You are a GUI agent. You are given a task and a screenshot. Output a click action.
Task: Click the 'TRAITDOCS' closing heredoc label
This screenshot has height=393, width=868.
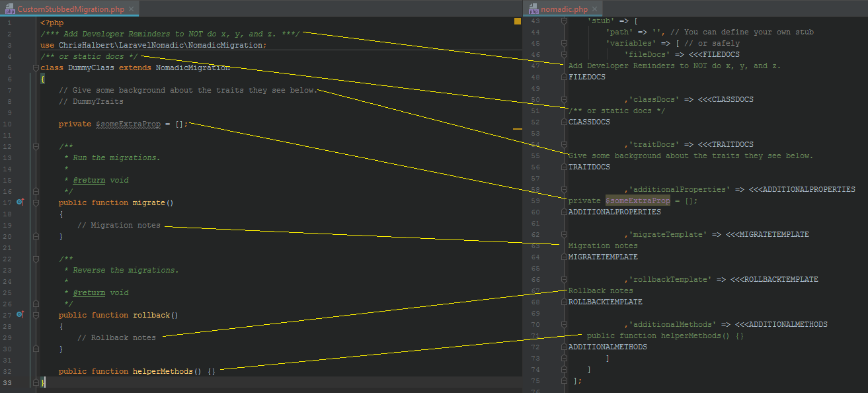click(x=589, y=167)
